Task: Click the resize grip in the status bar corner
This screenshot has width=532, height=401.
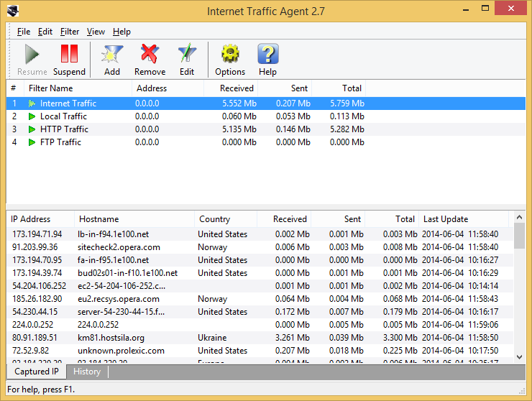Action: 522,391
